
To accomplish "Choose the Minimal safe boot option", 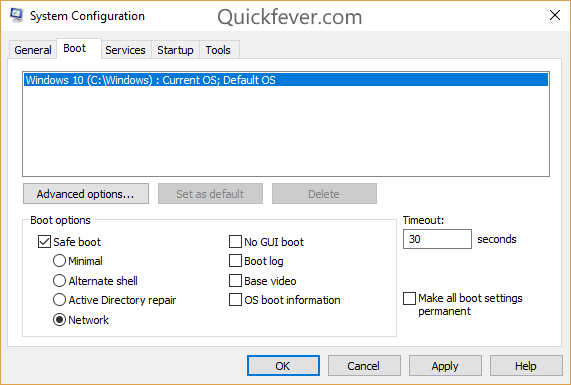I will click(59, 261).
